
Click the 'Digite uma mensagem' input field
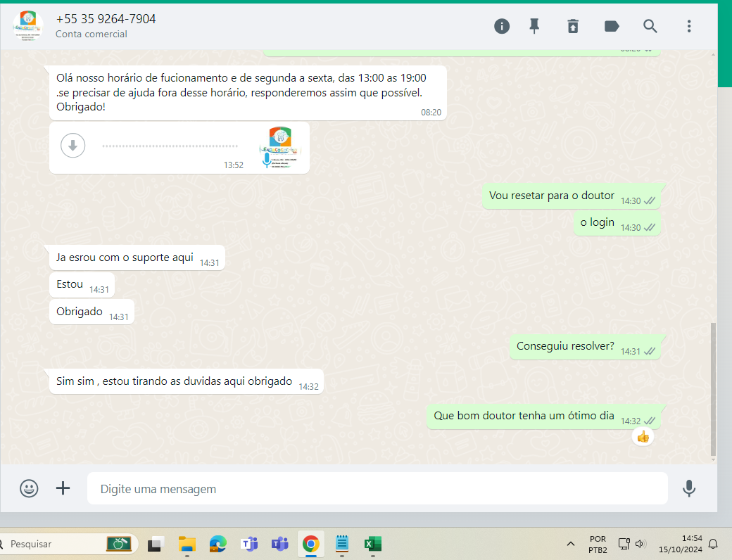(377, 488)
